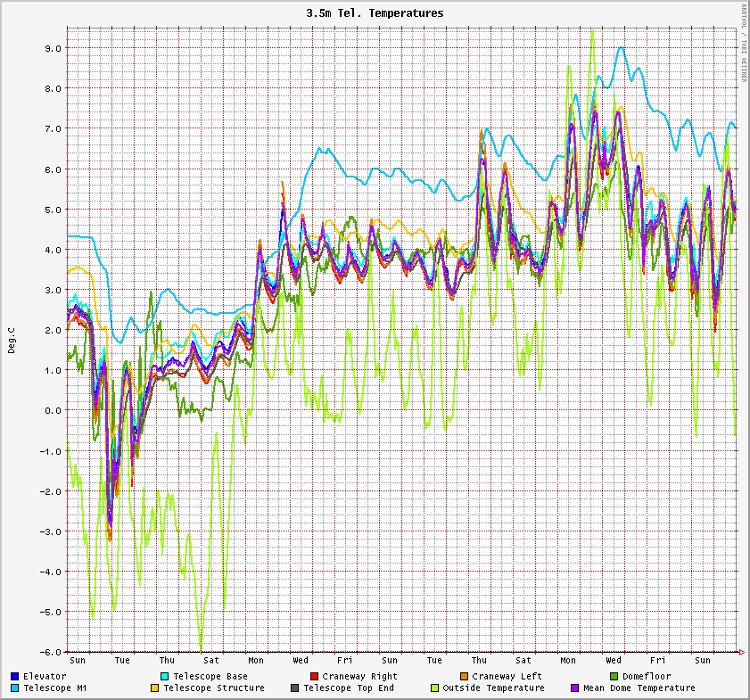Select the yellow Telescope Structure swatch
Screen dimensions: 750x700
point(155,688)
